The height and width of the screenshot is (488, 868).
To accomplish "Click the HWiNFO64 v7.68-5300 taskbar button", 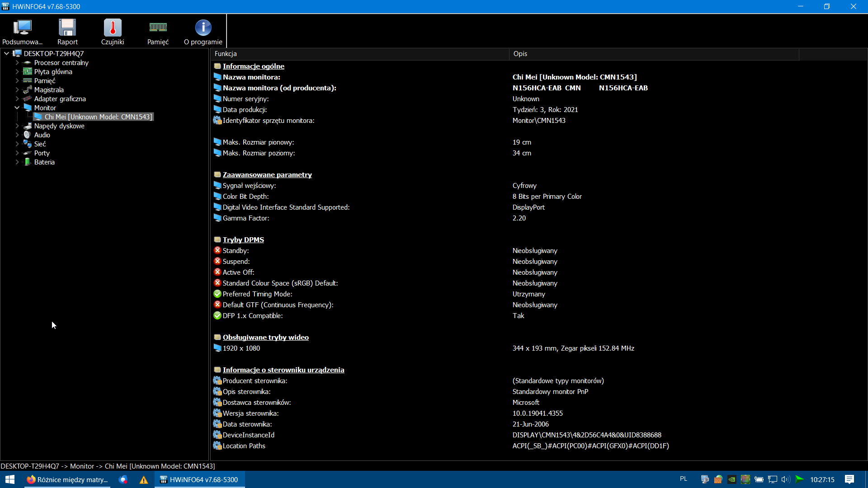I will click(200, 479).
